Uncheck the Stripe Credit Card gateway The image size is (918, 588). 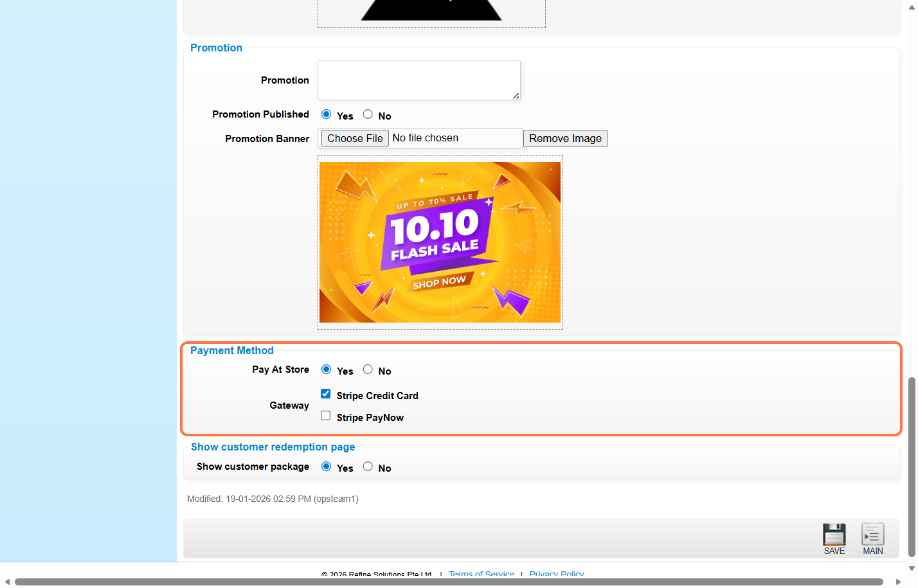tap(326, 394)
